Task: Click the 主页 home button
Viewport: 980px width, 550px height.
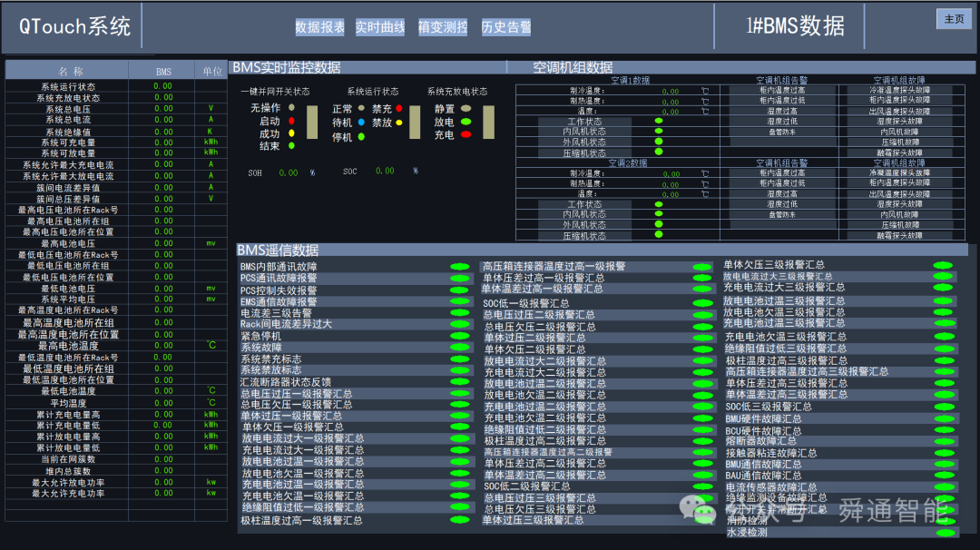Action: pyautogui.click(x=954, y=18)
